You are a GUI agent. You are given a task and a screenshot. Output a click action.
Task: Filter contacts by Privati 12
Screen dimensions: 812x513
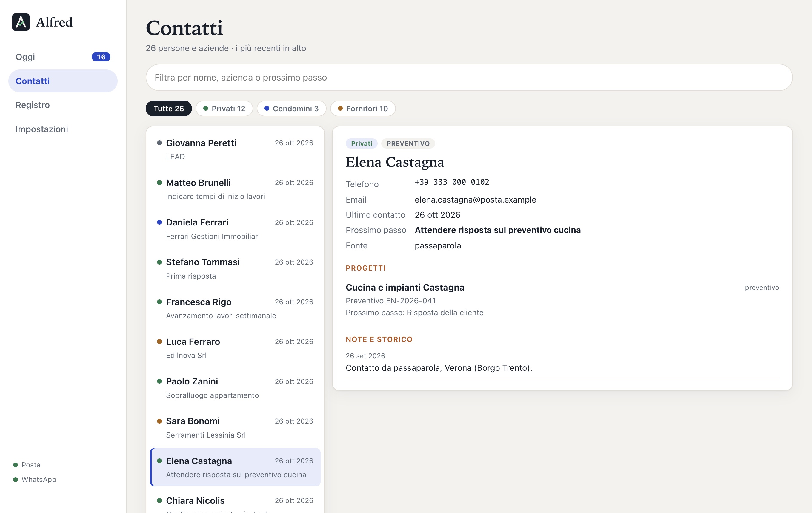pyautogui.click(x=224, y=109)
